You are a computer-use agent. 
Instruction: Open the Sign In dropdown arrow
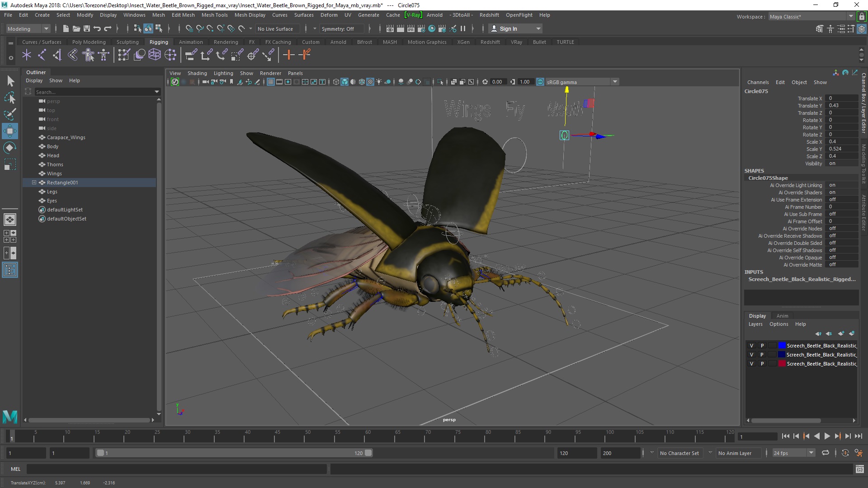click(x=538, y=28)
